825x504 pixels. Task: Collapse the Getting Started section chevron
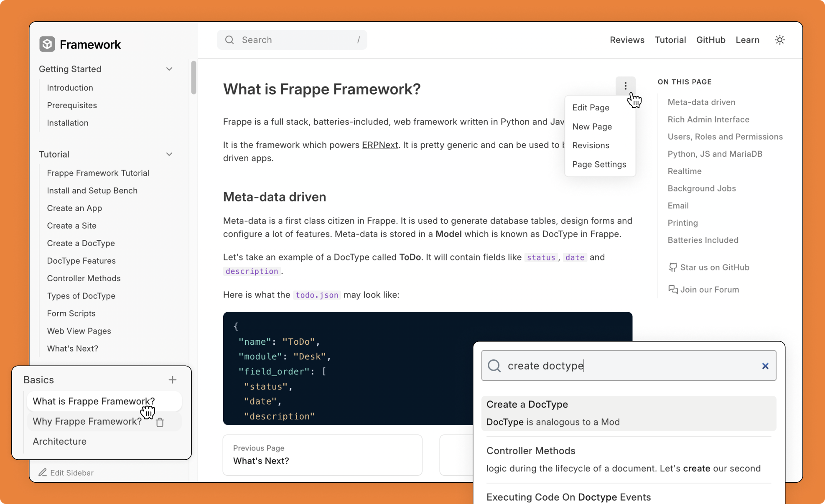pos(169,69)
